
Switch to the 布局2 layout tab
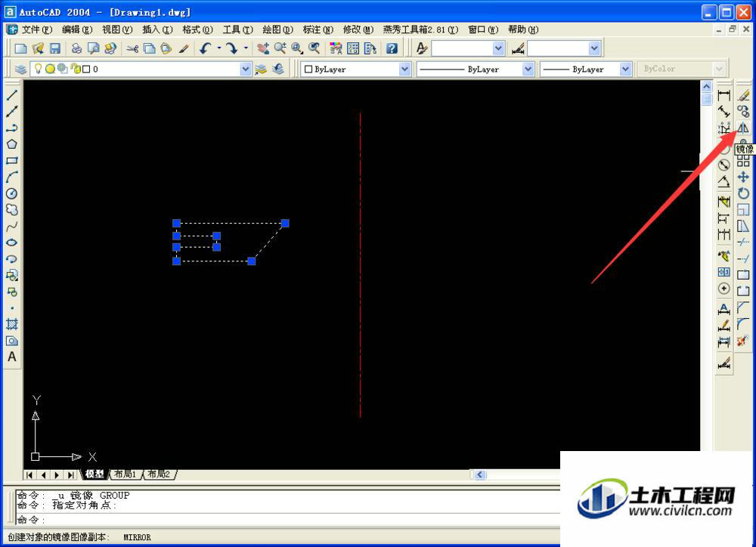[x=159, y=474]
